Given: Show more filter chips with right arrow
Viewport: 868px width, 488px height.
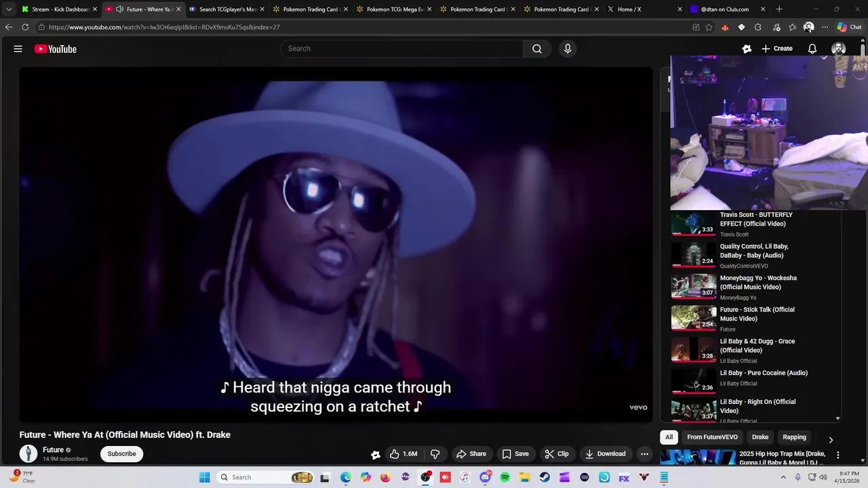Looking at the screenshot, I should tap(831, 440).
